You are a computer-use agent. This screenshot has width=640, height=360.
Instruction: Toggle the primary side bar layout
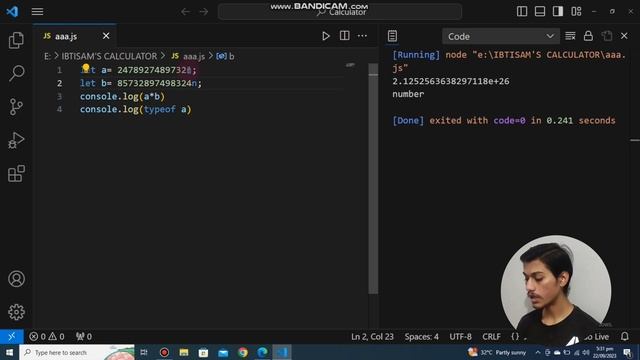tap(522, 11)
